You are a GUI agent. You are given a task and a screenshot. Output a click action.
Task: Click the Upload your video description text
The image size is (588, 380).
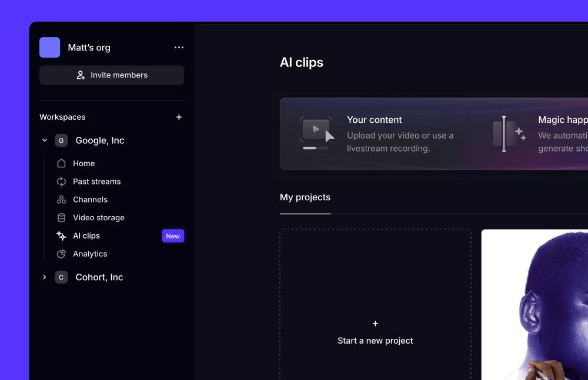tap(400, 142)
